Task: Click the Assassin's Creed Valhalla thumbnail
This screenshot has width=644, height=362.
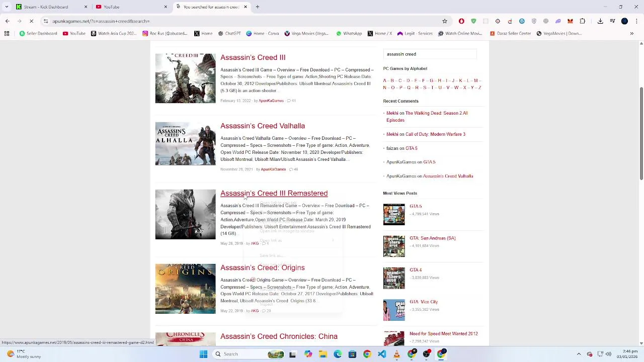Action: [185, 144]
